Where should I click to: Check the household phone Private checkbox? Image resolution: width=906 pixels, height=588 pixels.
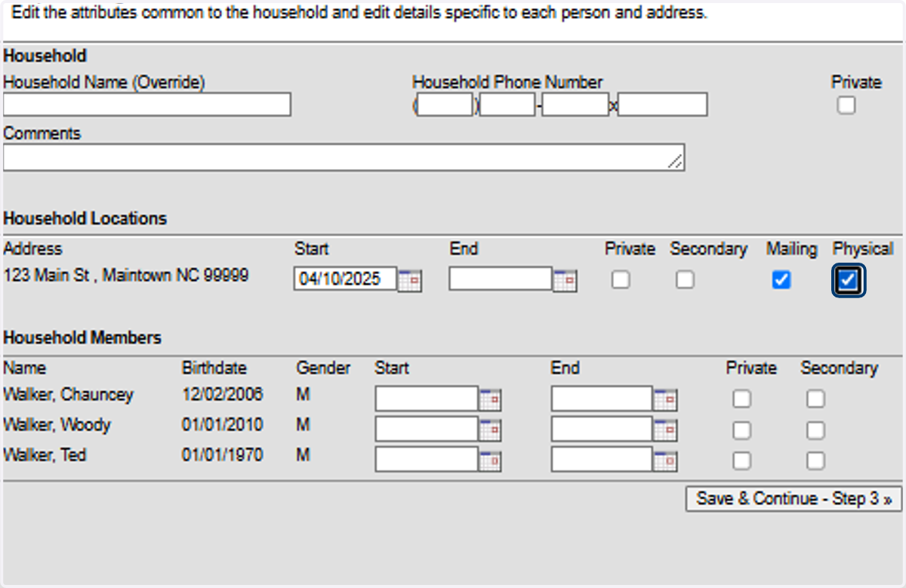pos(846,106)
